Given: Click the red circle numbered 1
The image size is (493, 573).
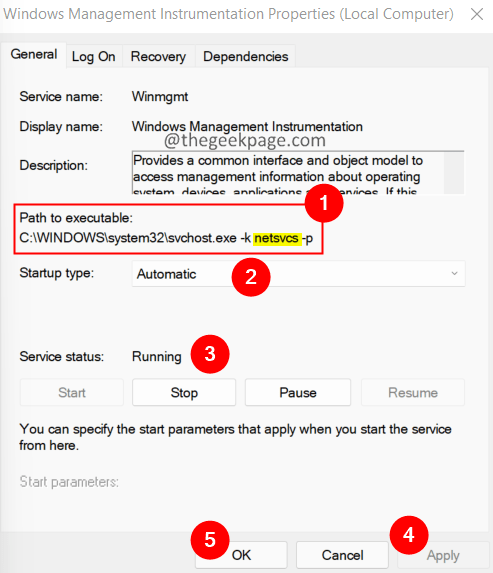Looking at the screenshot, I should [x=324, y=203].
